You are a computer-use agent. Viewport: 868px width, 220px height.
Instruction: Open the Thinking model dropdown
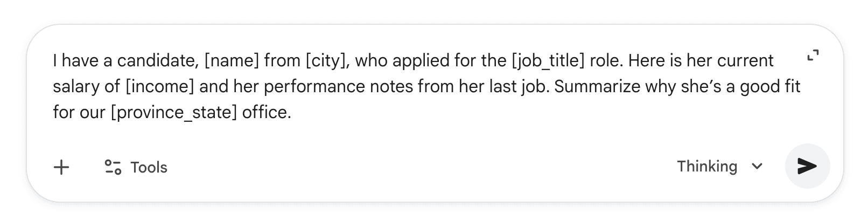pos(707,166)
